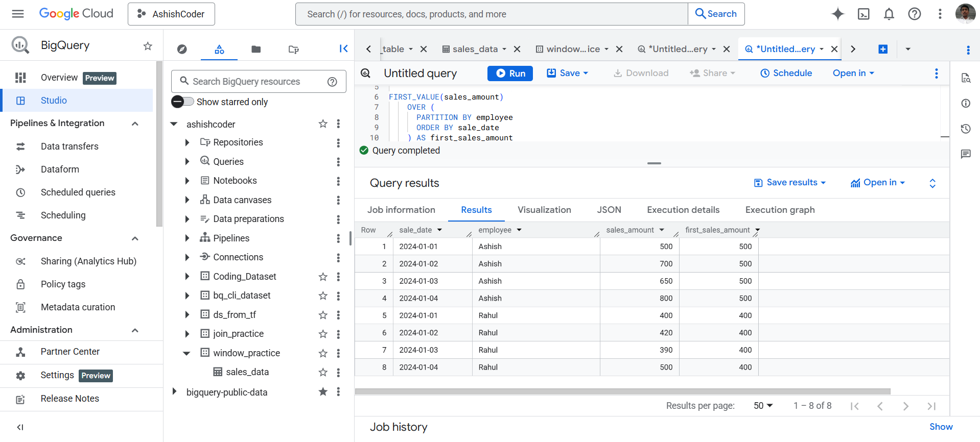Click the Schedule button
This screenshot has width=980, height=442.
786,73
